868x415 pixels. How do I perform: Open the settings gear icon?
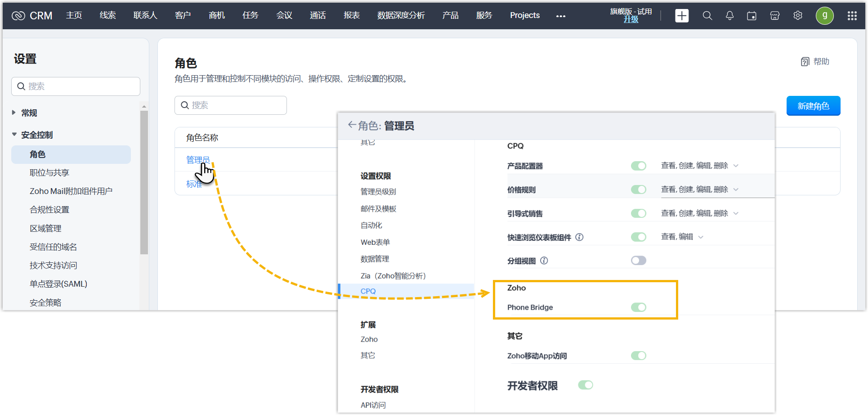798,16
